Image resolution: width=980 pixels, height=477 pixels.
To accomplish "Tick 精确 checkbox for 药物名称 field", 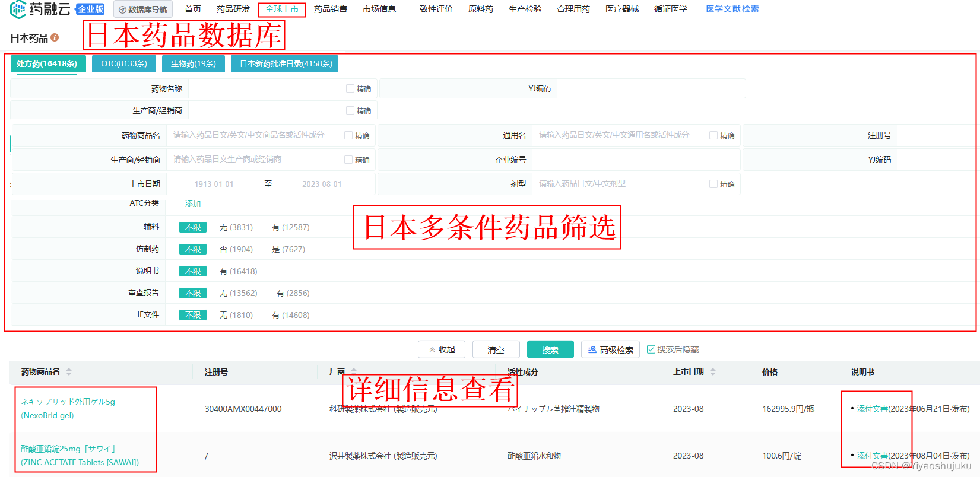I will pos(350,88).
